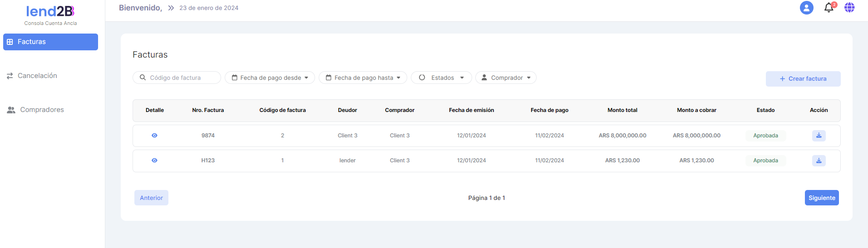Screen dimensions: 868x248
Task: View details of invoice 9874 eye icon
Action: 154,136
